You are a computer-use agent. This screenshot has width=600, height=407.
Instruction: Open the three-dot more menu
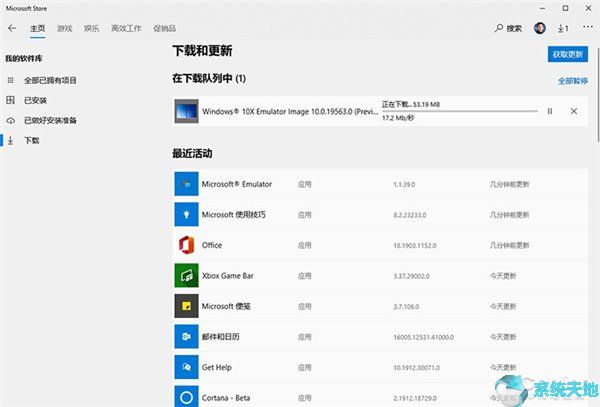point(588,27)
